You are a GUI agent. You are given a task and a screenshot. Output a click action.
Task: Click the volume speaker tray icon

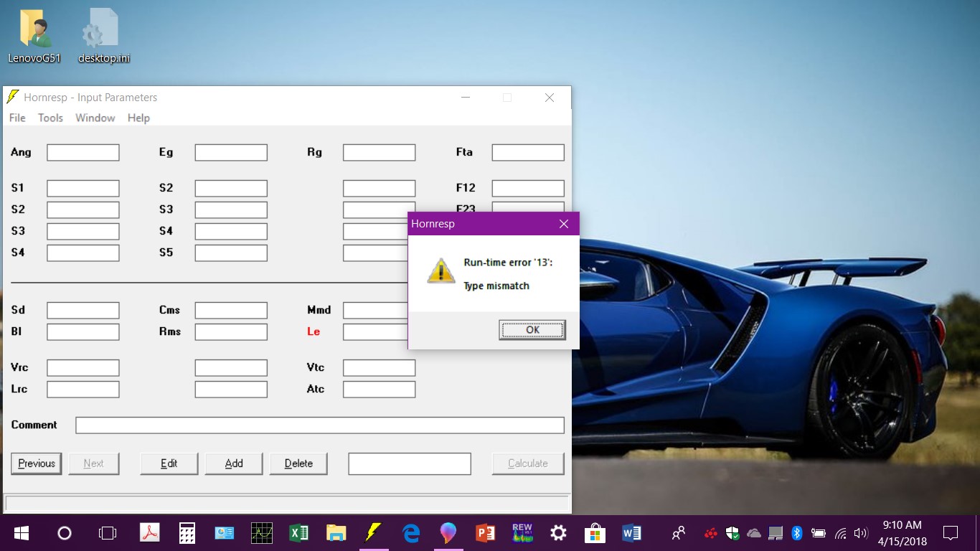point(861,533)
